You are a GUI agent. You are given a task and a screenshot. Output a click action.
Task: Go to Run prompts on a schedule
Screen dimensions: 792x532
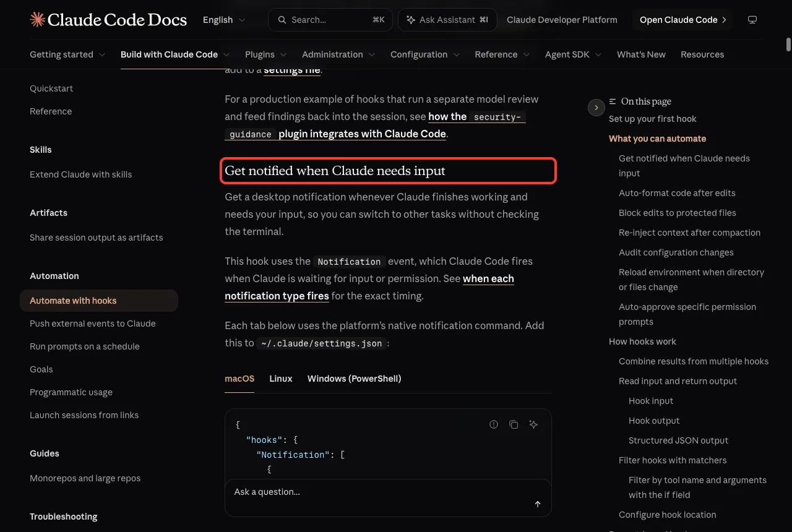(x=85, y=346)
